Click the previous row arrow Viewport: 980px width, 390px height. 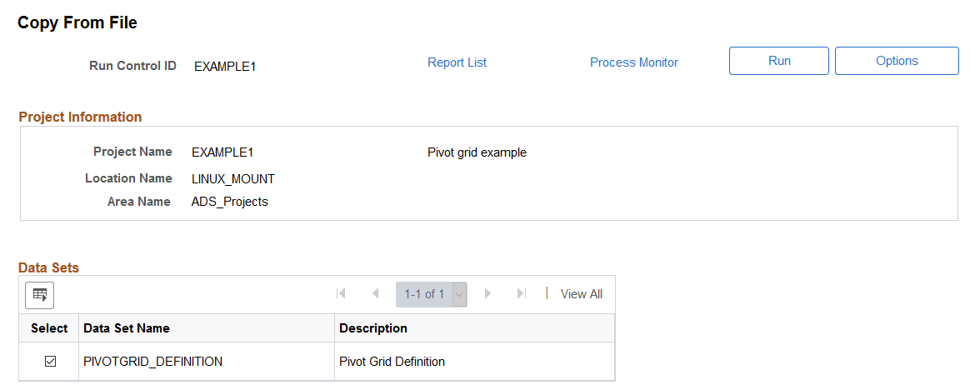(x=375, y=293)
